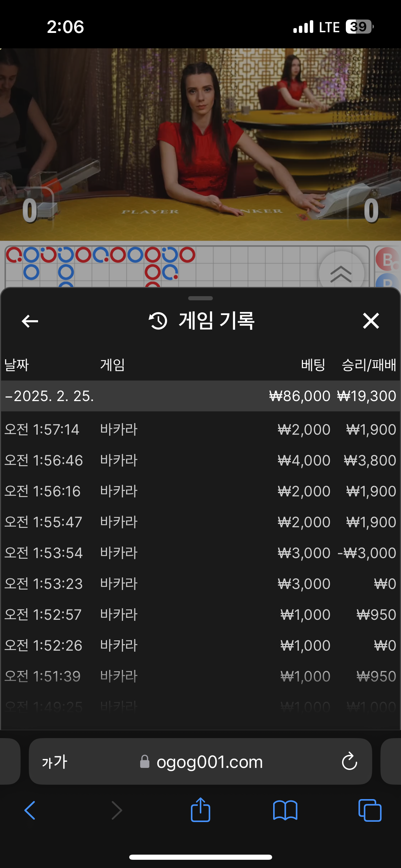Close the game record panel

pos(371,321)
